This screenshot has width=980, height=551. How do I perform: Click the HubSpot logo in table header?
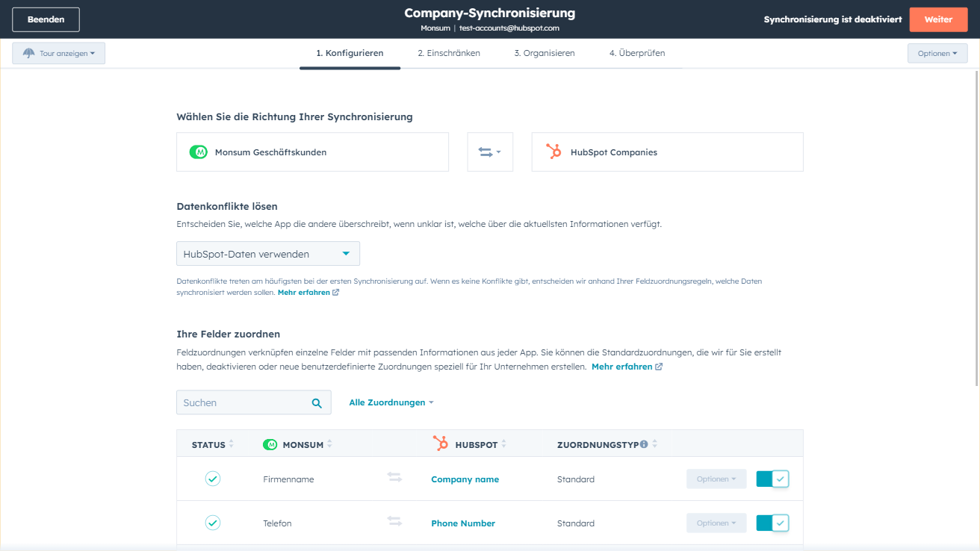441,444
